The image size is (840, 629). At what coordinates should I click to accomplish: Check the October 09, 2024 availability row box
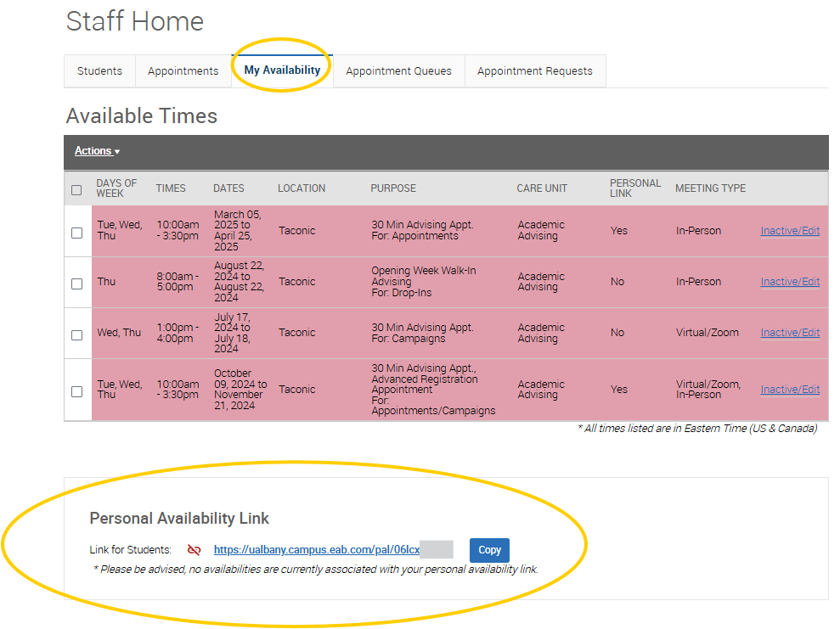pyautogui.click(x=76, y=391)
